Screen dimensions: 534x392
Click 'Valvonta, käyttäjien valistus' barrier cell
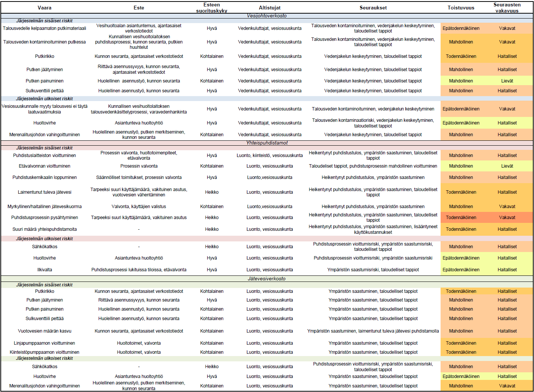click(139, 207)
